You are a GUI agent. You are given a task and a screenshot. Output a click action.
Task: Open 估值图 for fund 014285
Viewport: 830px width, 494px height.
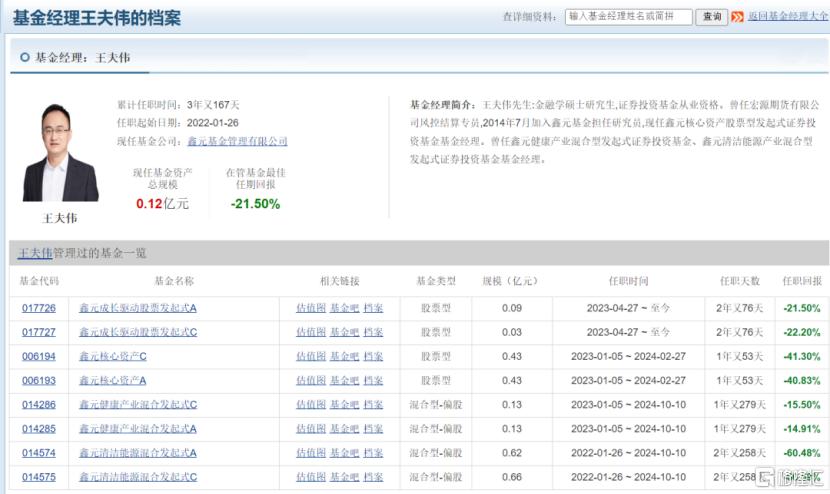pyautogui.click(x=311, y=429)
